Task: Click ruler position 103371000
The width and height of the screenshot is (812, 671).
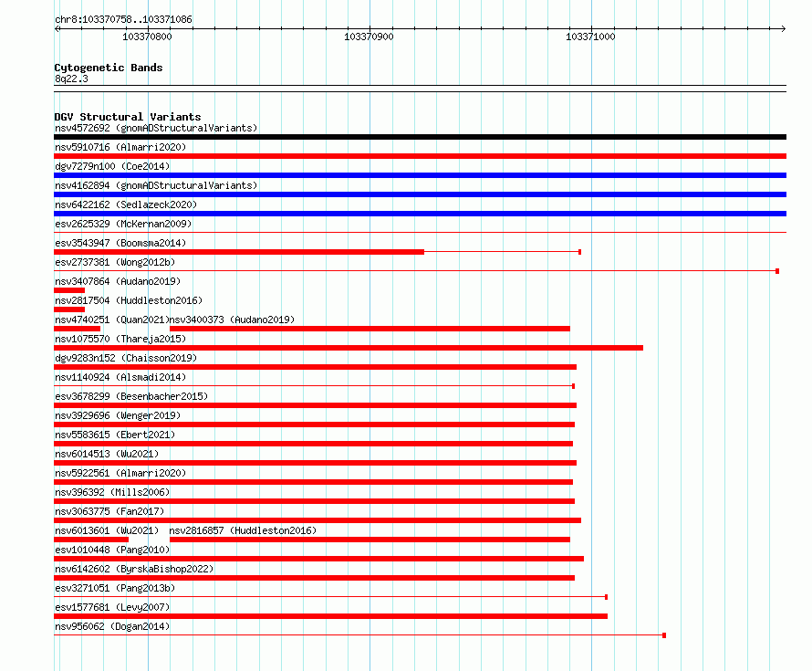Action: 590,37
